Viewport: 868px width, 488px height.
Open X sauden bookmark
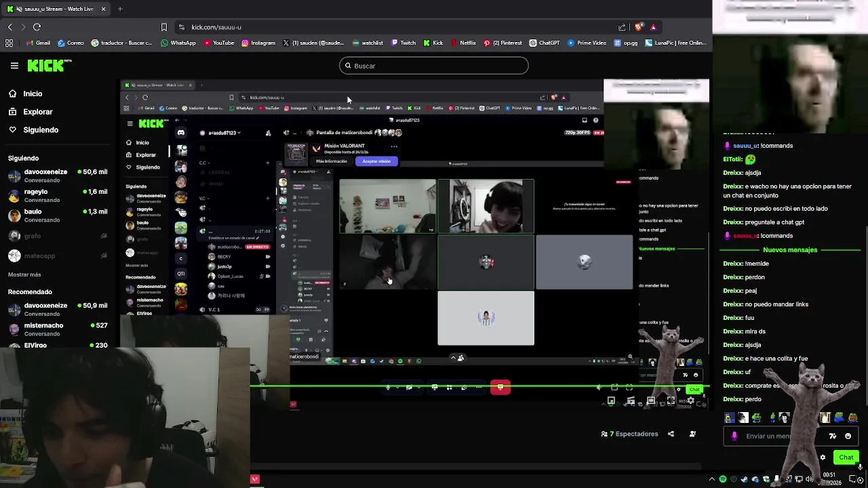click(x=313, y=43)
